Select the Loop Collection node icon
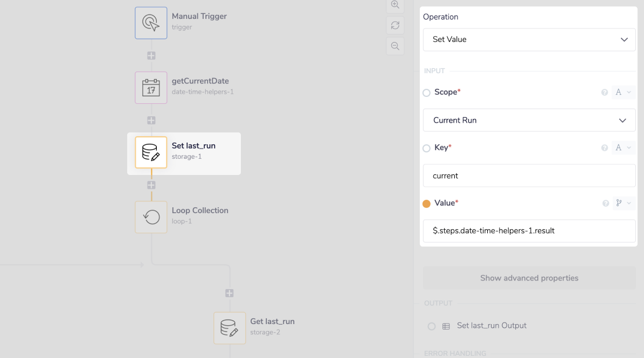This screenshot has width=644, height=358. click(x=151, y=217)
